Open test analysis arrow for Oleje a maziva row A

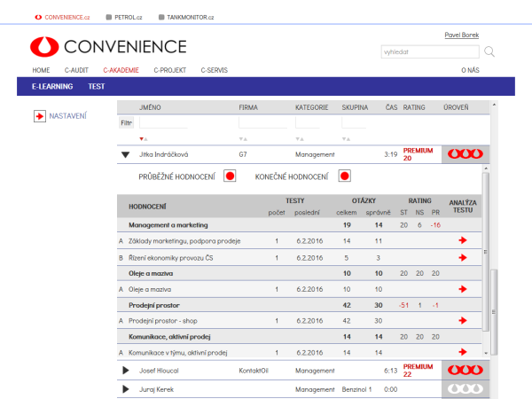463,289
